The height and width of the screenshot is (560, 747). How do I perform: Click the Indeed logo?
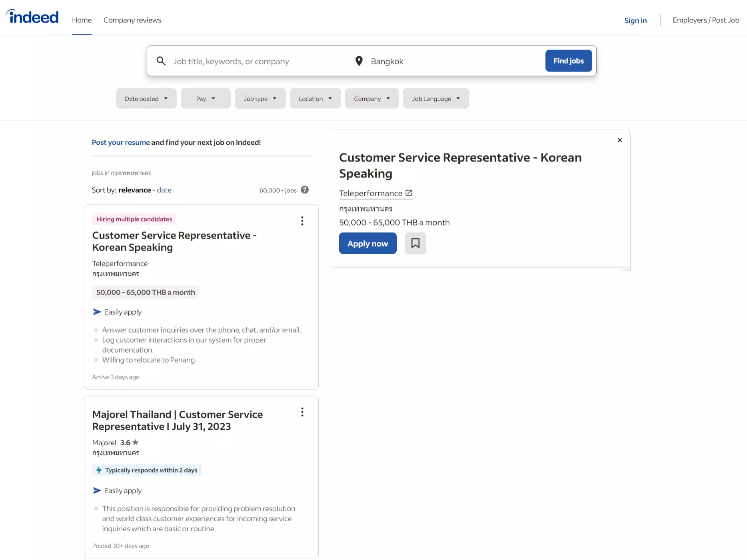[x=32, y=17]
